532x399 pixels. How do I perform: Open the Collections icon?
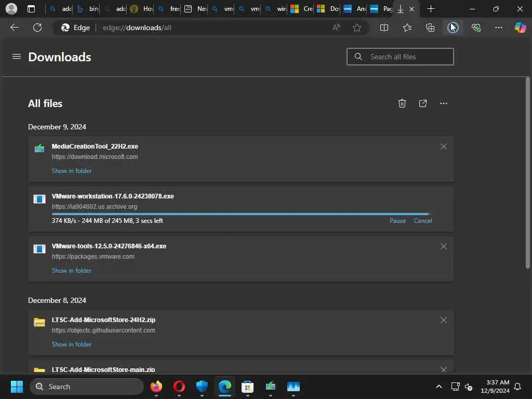coord(430,28)
